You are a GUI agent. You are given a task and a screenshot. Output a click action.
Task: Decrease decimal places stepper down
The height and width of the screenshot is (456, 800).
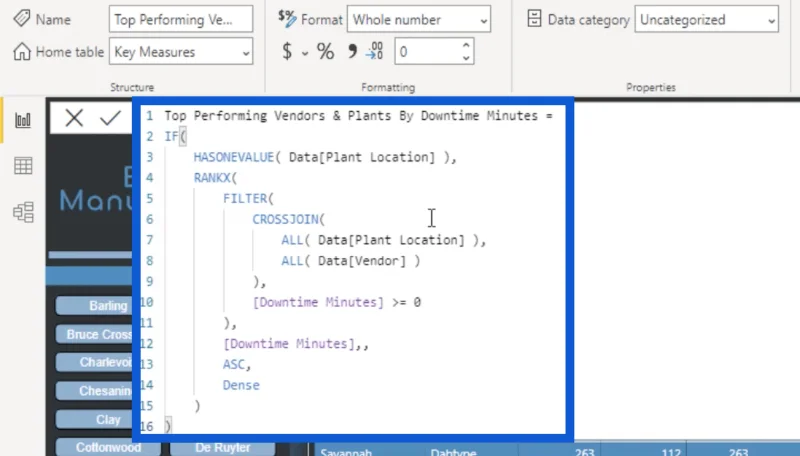click(x=465, y=58)
